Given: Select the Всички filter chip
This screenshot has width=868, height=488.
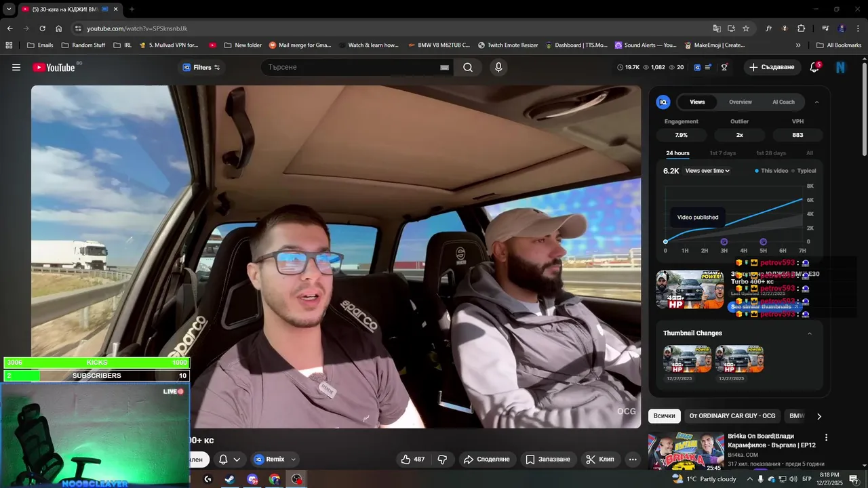Looking at the screenshot, I should [x=665, y=416].
